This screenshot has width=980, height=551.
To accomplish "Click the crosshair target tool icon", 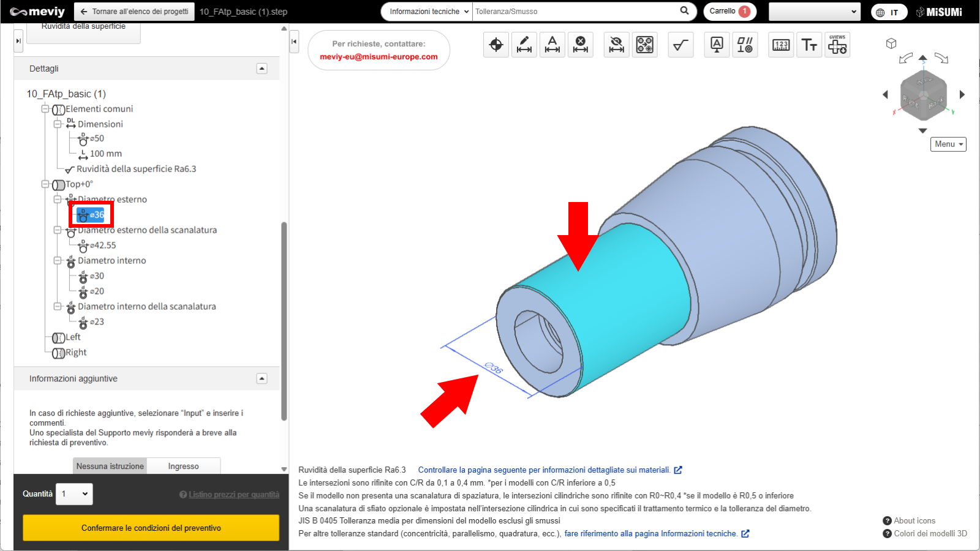I will pos(496,45).
